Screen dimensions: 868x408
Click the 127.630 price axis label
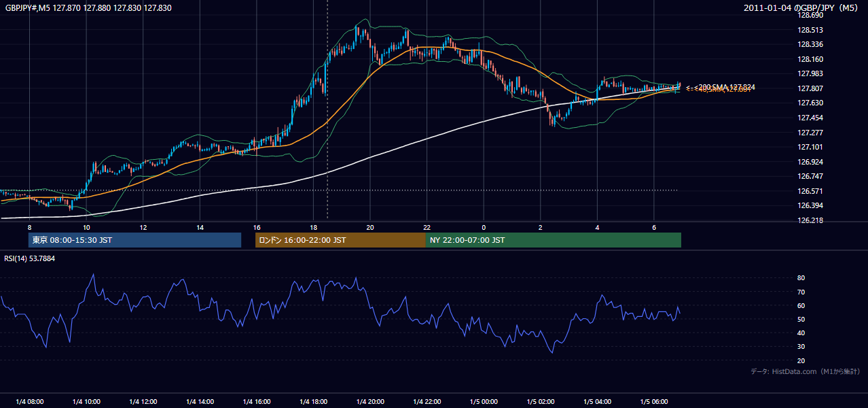pos(811,103)
